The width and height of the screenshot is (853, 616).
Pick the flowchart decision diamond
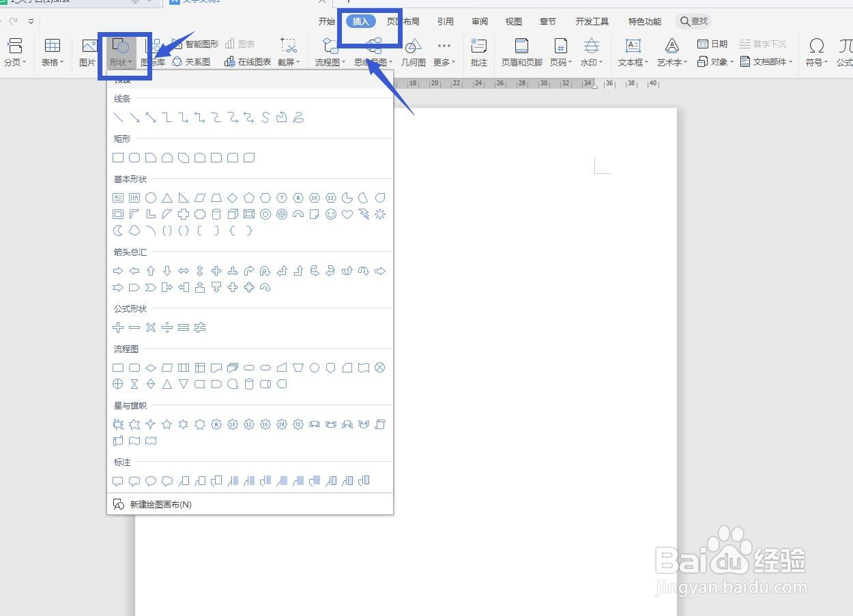[151, 368]
